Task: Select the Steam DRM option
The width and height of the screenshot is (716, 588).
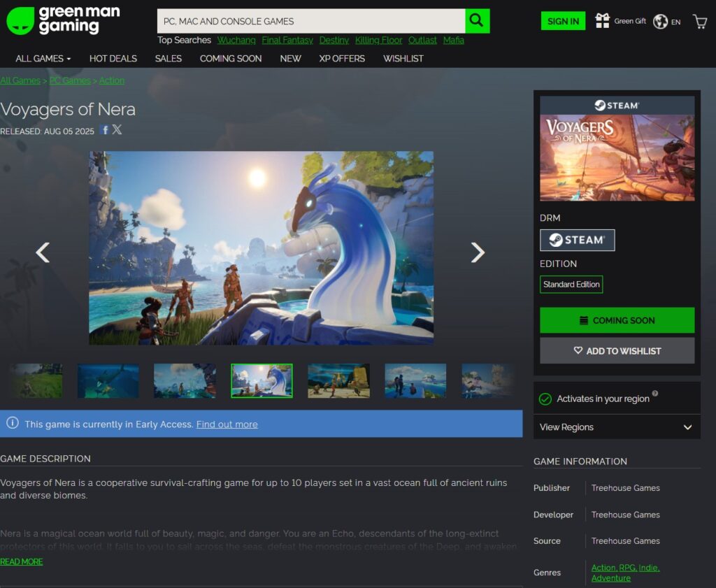Action: [x=577, y=240]
